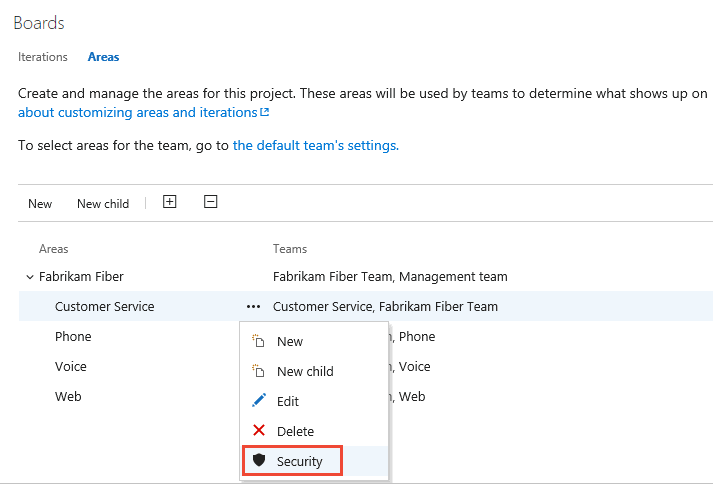Click the New child icon in context menu
Image resolution: width=713 pixels, height=486 pixels.
click(x=259, y=371)
